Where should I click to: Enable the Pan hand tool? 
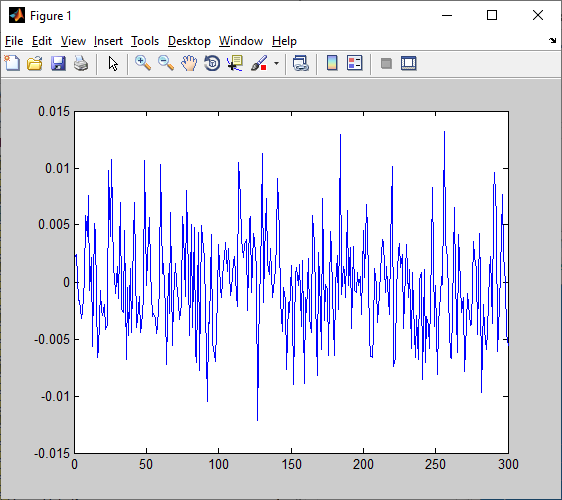(x=189, y=63)
